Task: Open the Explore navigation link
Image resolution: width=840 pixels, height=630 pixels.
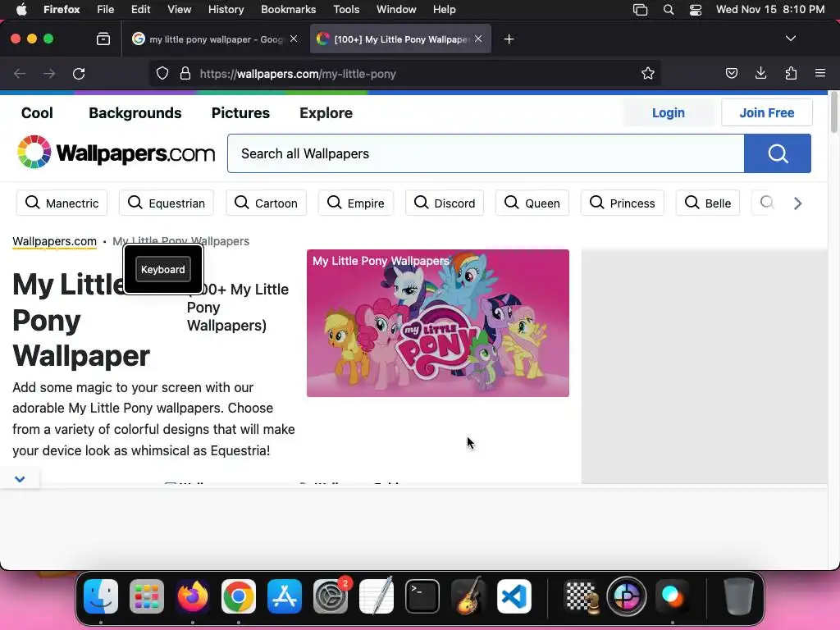Action: (x=326, y=113)
